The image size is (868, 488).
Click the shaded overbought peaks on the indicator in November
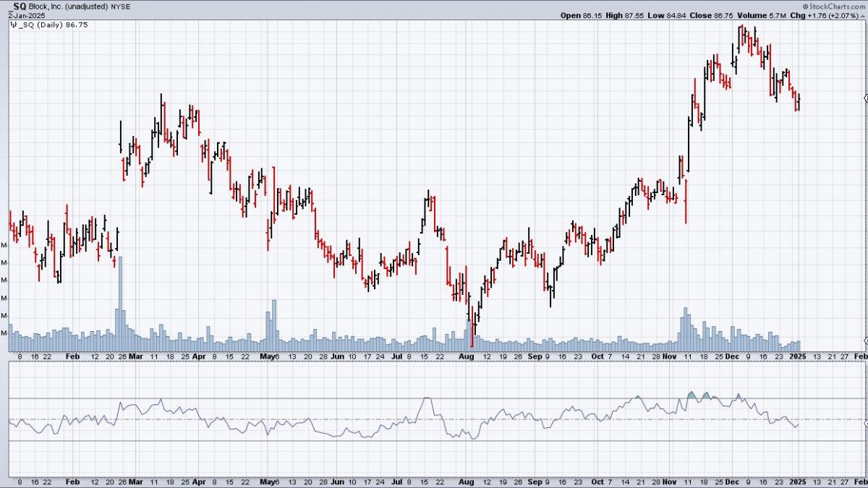698,395
